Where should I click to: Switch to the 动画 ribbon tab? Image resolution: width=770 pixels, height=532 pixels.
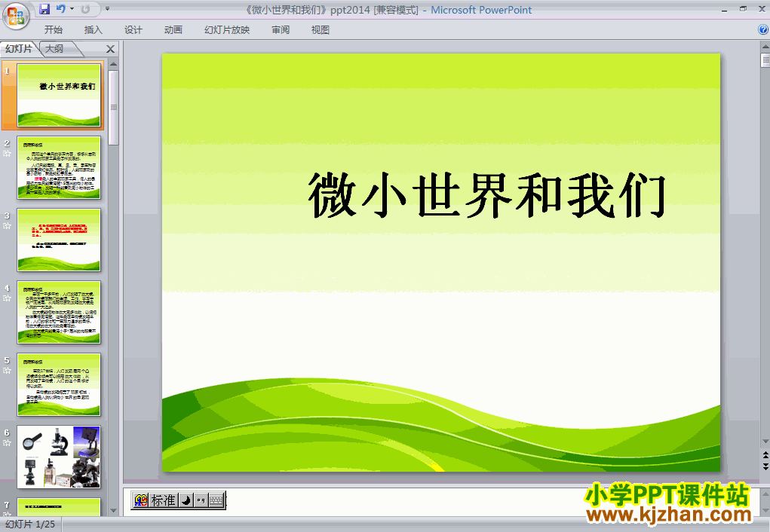(x=173, y=30)
